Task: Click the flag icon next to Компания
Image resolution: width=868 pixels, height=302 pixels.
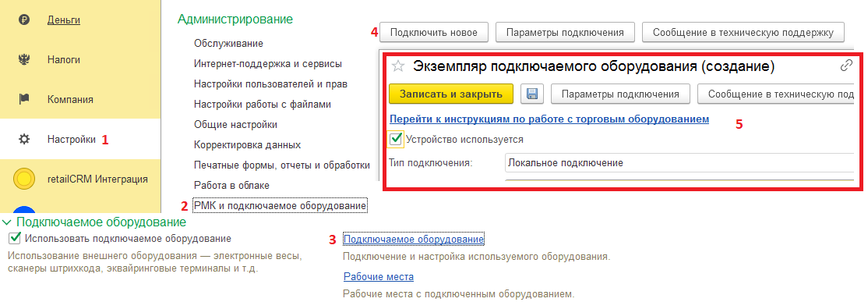Action: pos(24,100)
